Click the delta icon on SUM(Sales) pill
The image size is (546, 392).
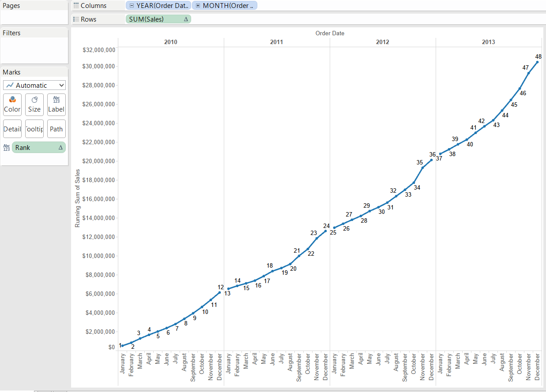point(185,19)
